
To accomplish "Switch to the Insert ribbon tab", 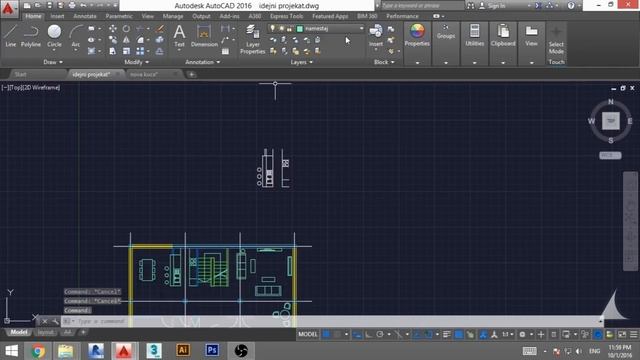I will click(x=58, y=16).
